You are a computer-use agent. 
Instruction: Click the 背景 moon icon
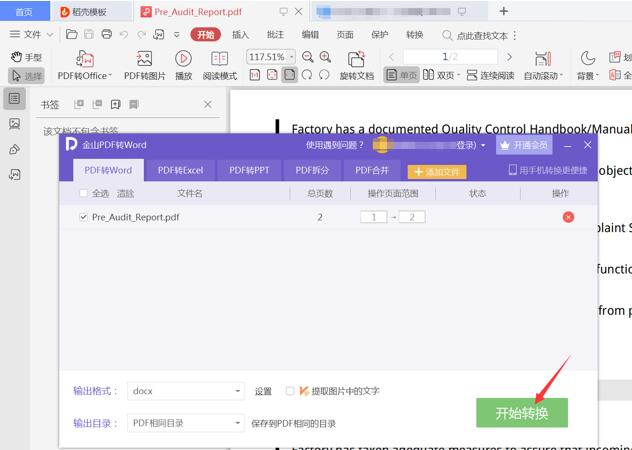(588, 59)
